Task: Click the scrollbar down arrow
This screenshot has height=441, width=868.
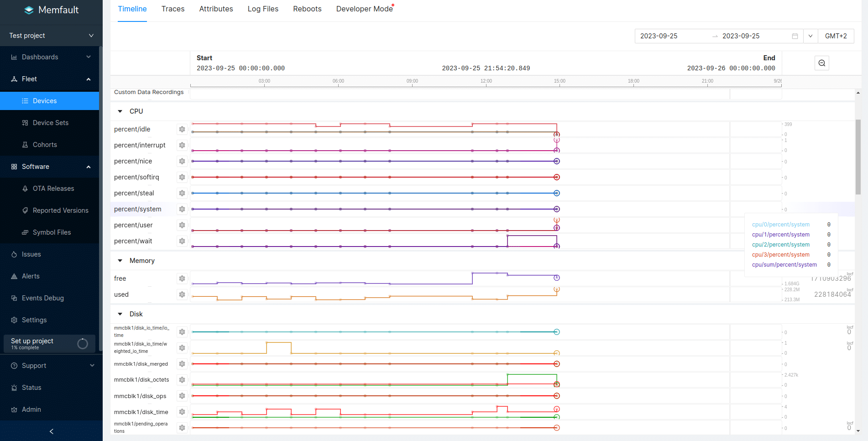Action: [x=858, y=431]
